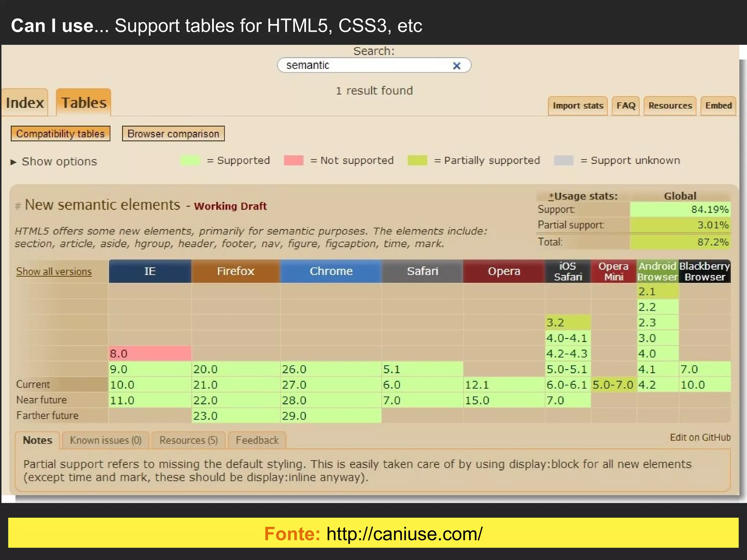Click the Near future row label

pos(41,400)
